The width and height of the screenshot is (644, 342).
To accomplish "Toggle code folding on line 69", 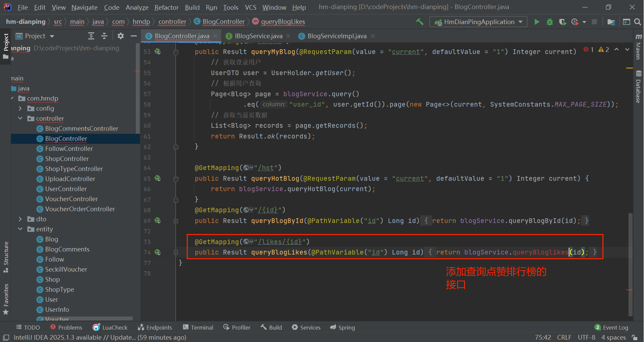I will [176, 221].
